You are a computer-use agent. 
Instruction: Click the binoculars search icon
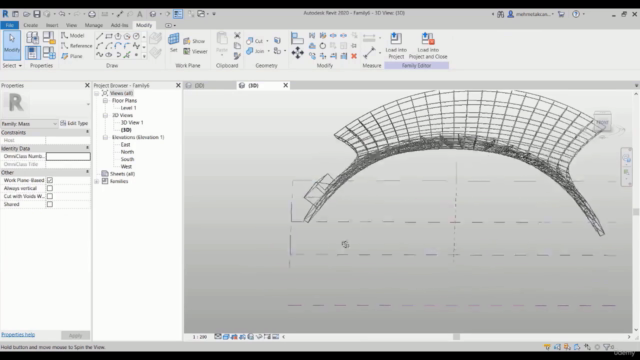[x=500, y=14]
